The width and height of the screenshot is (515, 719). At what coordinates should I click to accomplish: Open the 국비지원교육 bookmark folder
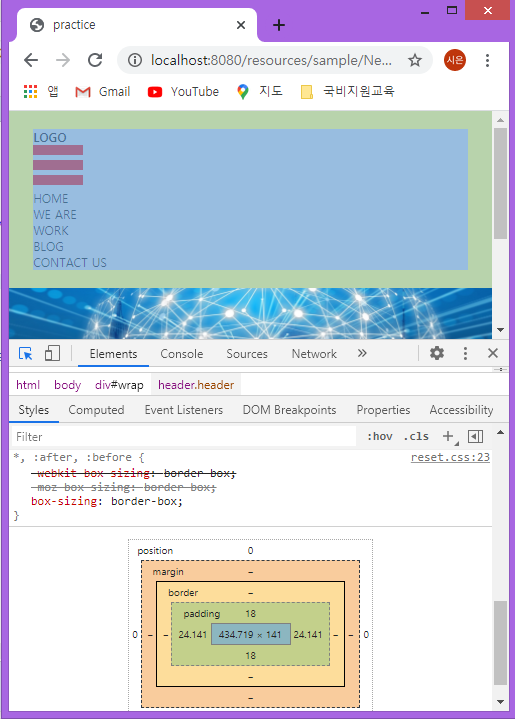click(x=348, y=92)
